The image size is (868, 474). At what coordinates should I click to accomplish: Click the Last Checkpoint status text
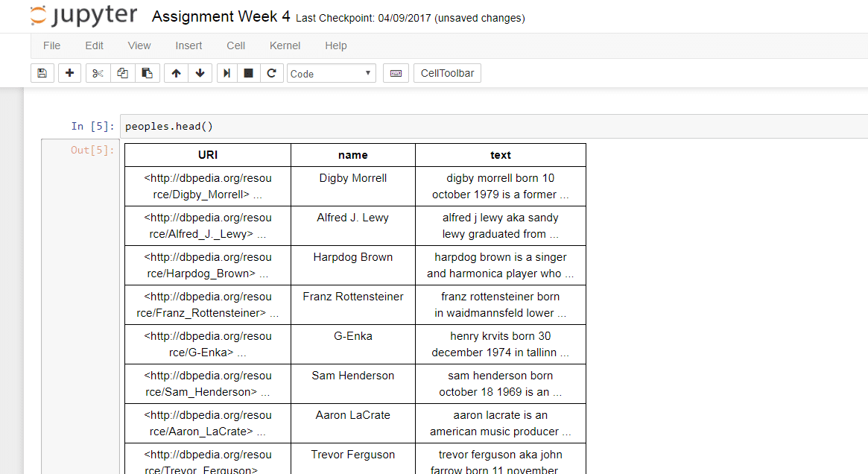(x=411, y=19)
